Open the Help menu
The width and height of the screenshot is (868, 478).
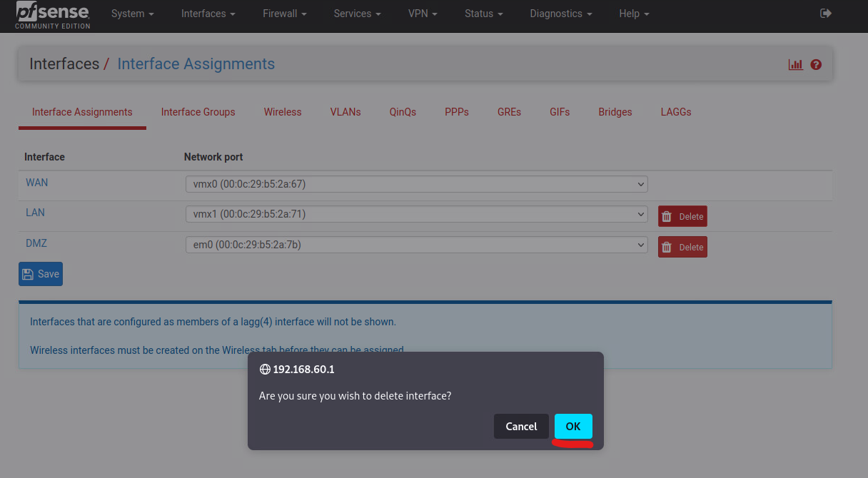[635, 14]
